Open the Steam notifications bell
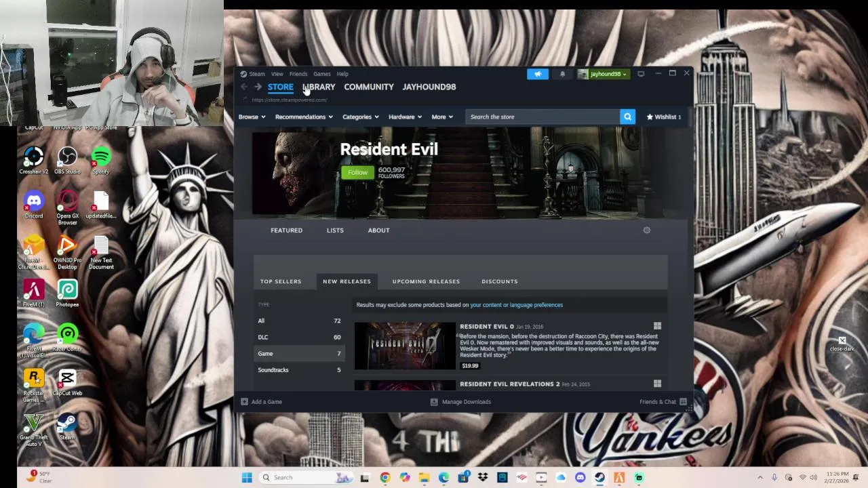This screenshot has height=488, width=868. click(x=562, y=74)
